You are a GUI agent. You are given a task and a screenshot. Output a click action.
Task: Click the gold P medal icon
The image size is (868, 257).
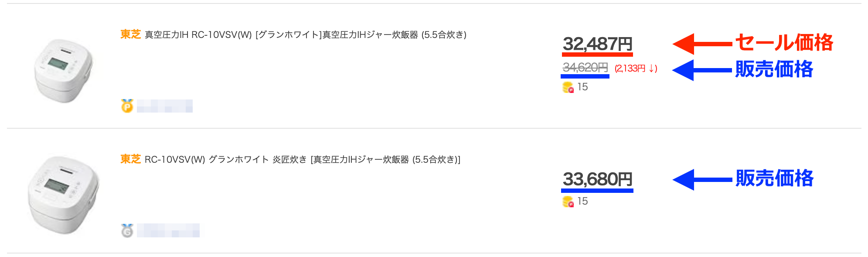pos(127,106)
